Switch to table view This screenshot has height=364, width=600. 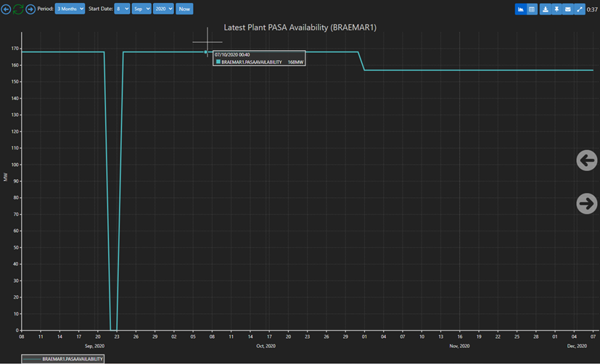(x=531, y=9)
